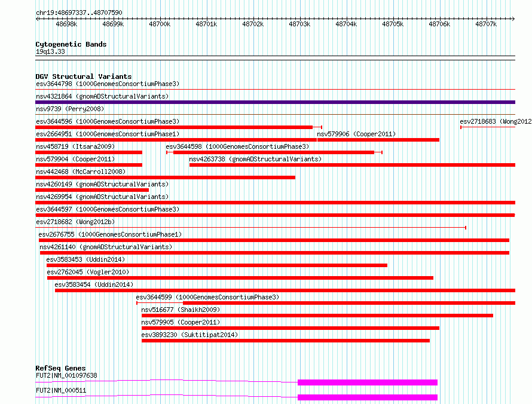Image resolution: width=532 pixels, height=404 pixels.
Task: Click the esv3644798 variant label
Action: coord(108,84)
